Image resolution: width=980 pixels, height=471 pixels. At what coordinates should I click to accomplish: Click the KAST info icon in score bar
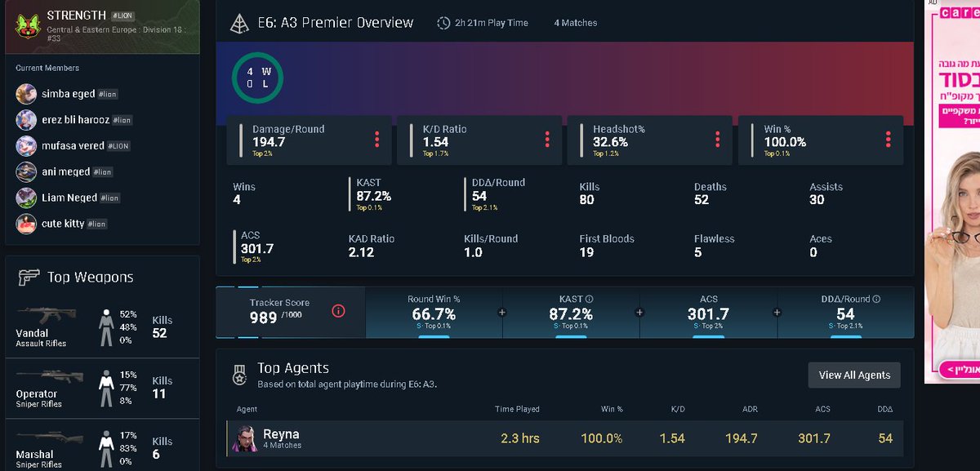point(589,299)
